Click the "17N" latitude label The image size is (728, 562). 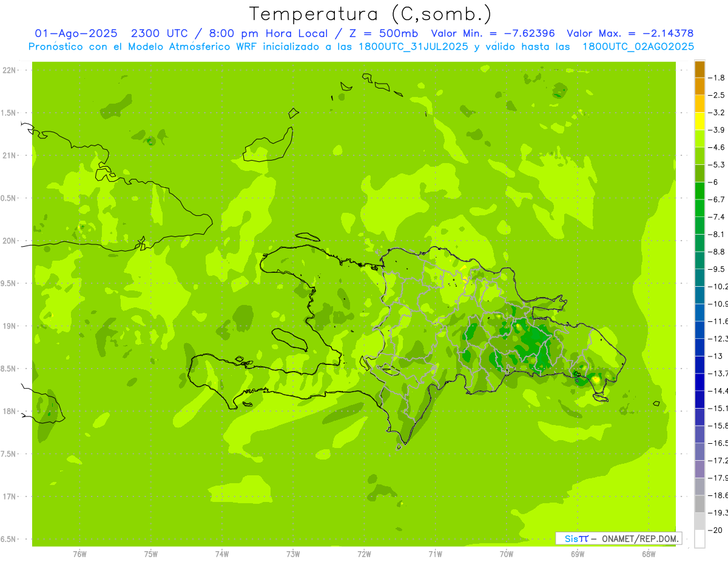pyautogui.click(x=8, y=497)
